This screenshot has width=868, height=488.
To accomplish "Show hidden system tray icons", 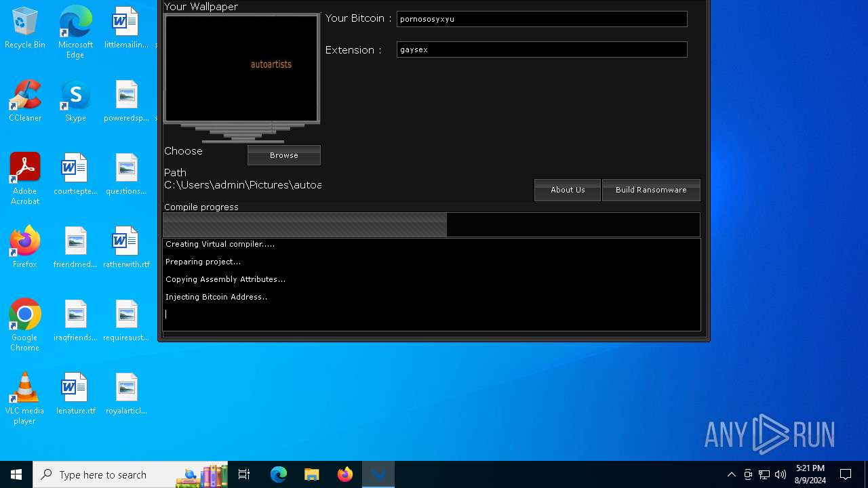I will coord(732,474).
